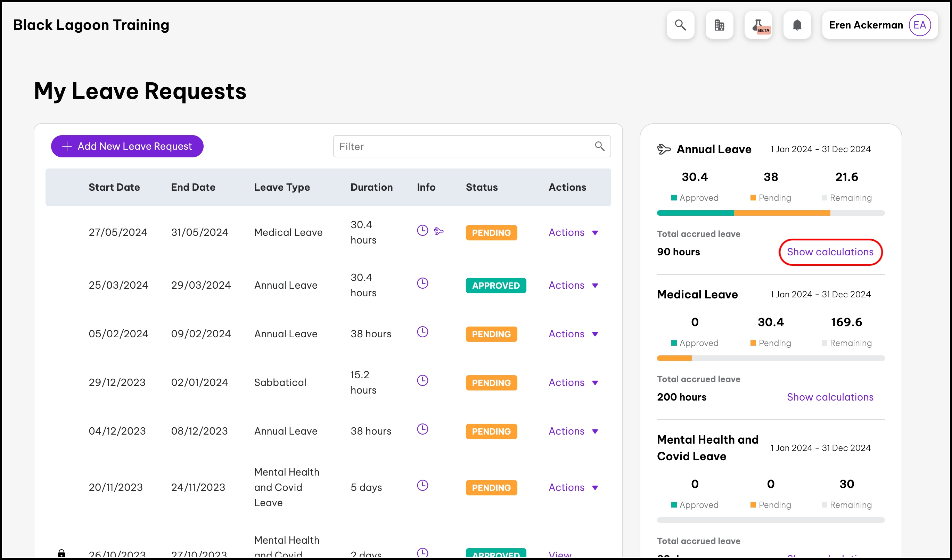The height and width of the screenshot is (560, 952).
Task: Open the beta lab flask icon
Action: point(758,25)
